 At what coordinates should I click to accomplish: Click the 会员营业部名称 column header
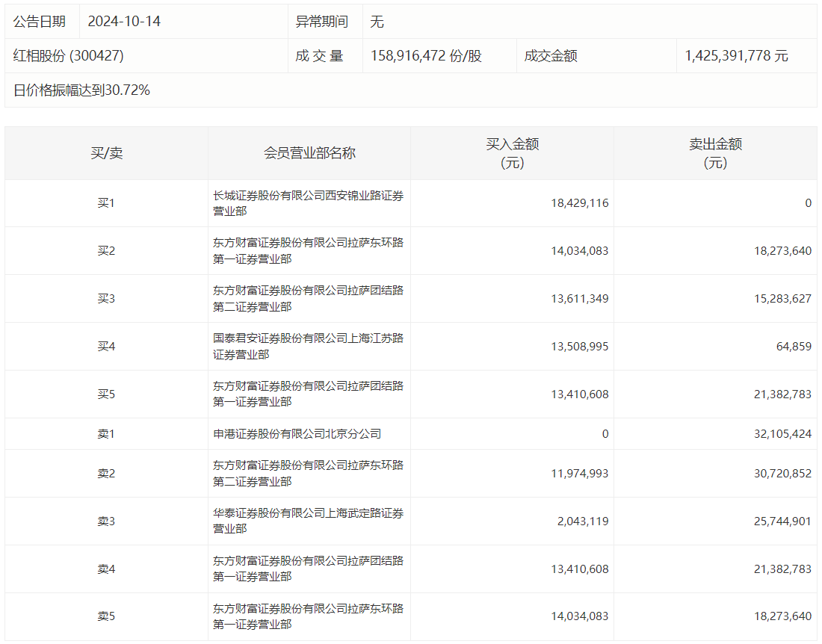[309, 153]
